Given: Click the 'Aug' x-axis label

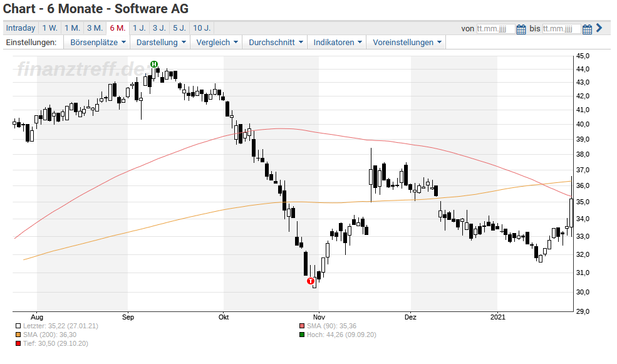Looking at the screenshot, I should click(x=36, y=317).
